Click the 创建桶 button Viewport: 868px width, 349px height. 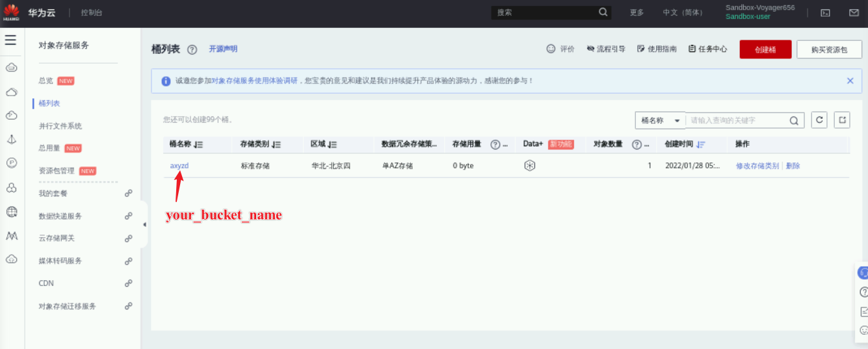coord(765,49)
